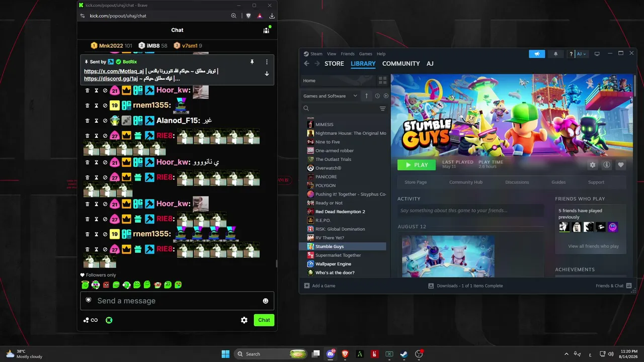Click the channel points infinity icon
The width and height of the screenshot is (644, 362).
91,320
